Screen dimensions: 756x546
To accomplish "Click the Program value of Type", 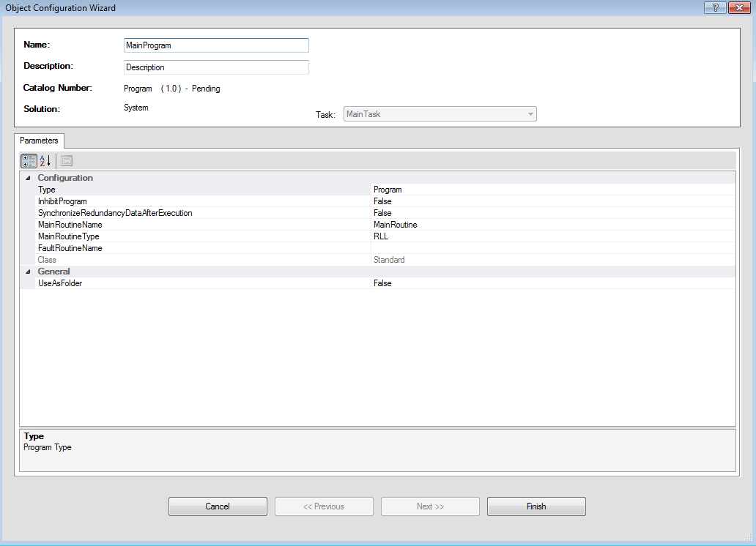I will pyautogui.click(x=554, y=190).
